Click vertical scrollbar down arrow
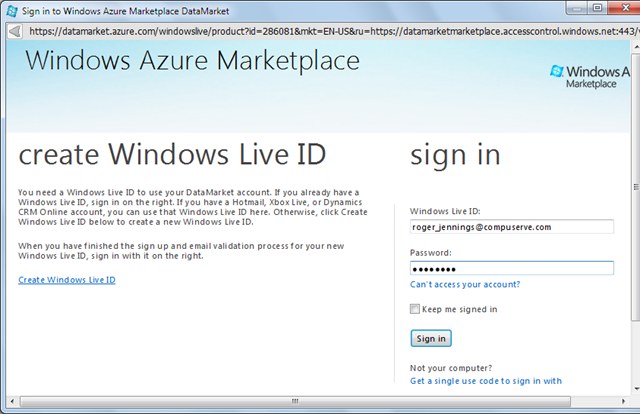The height and width of the screenshot is (414, 640). click(636, 389)
